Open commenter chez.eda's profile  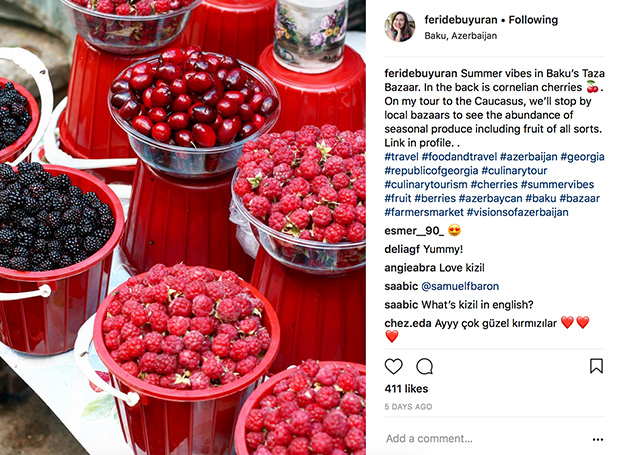(408, 323)
